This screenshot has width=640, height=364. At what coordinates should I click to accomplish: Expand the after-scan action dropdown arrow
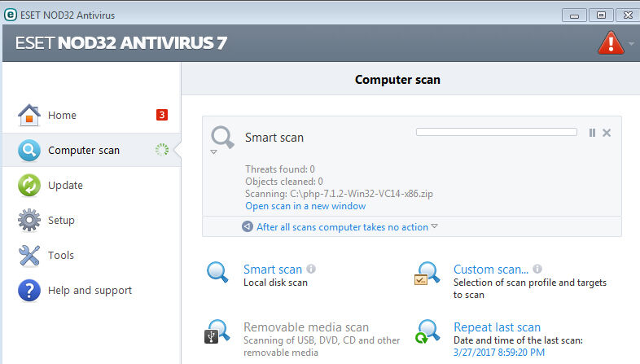pos(434,226)
